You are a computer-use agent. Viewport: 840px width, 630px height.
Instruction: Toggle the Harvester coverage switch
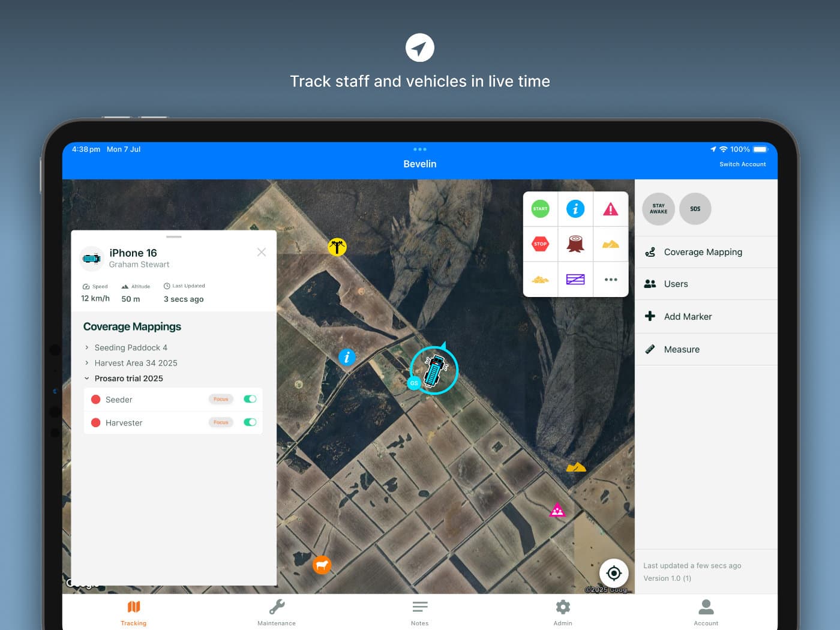click(250, 422)
